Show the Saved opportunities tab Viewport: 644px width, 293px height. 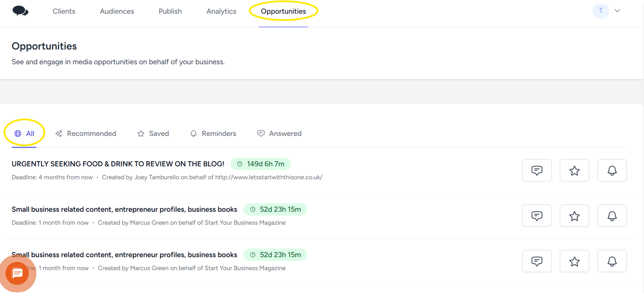click(x=153, y=133)
